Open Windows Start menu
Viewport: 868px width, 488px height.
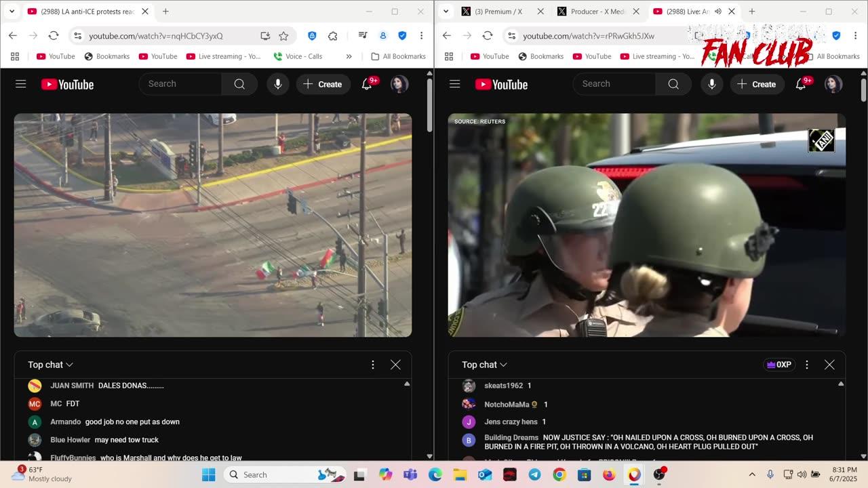[x=208, y=474]
